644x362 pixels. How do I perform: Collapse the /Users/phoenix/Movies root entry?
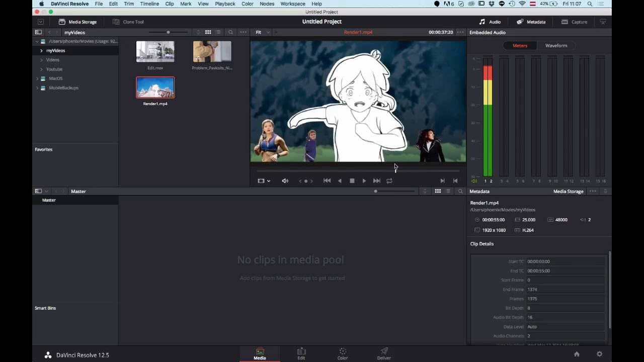[37, 41]
